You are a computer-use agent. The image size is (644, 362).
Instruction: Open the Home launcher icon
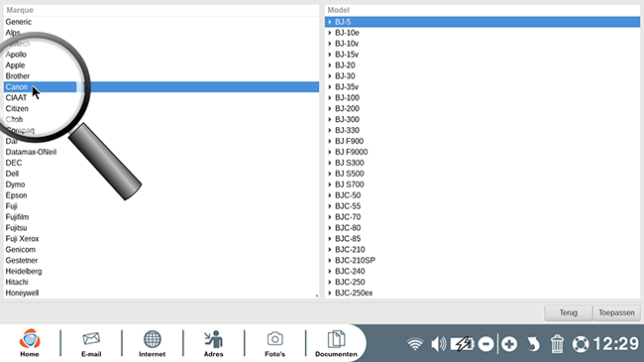point(30,343)
